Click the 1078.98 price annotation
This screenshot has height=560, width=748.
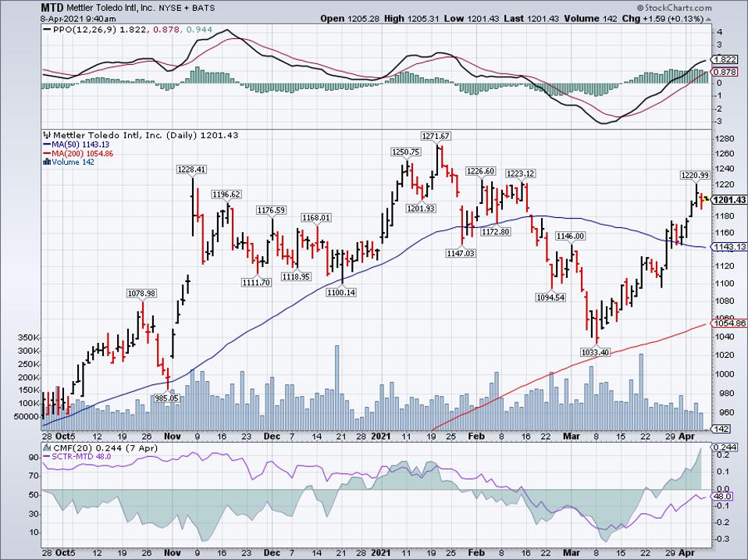(x=141, y=294)
